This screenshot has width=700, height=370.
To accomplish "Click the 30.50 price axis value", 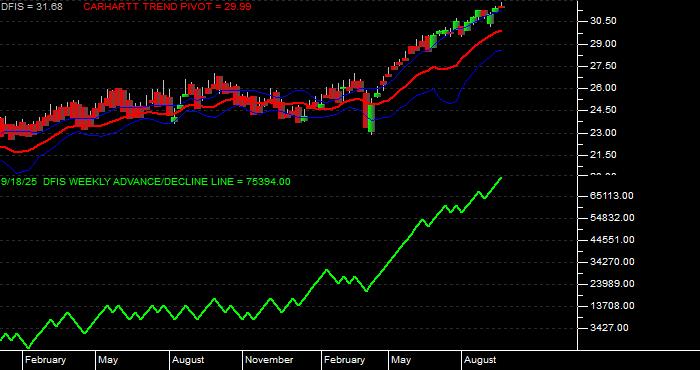I will point(603,21).
